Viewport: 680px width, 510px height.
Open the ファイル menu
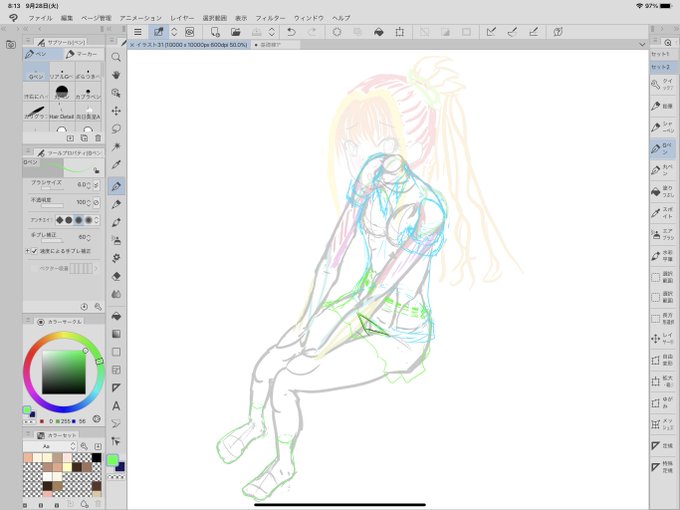coord(40,18)
